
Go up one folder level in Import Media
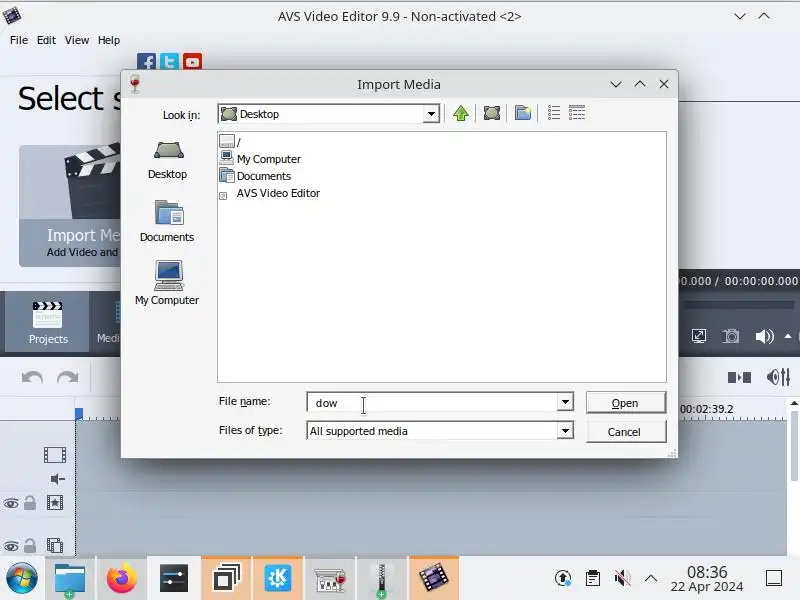[x=461, y=113]
